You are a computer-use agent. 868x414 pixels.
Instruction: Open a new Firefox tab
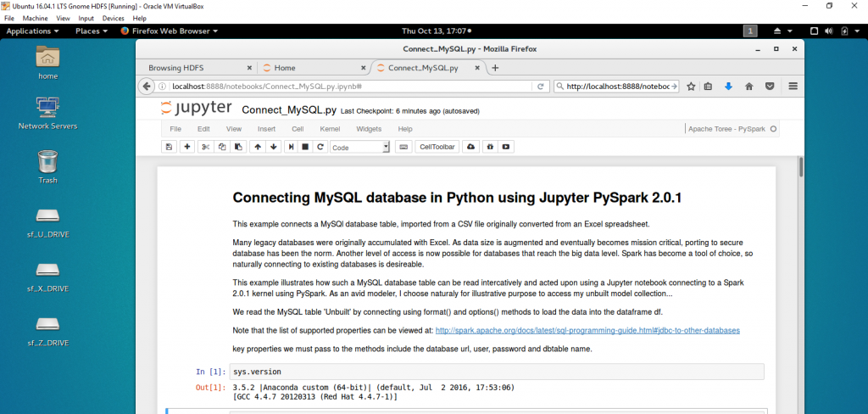point(495,68)
